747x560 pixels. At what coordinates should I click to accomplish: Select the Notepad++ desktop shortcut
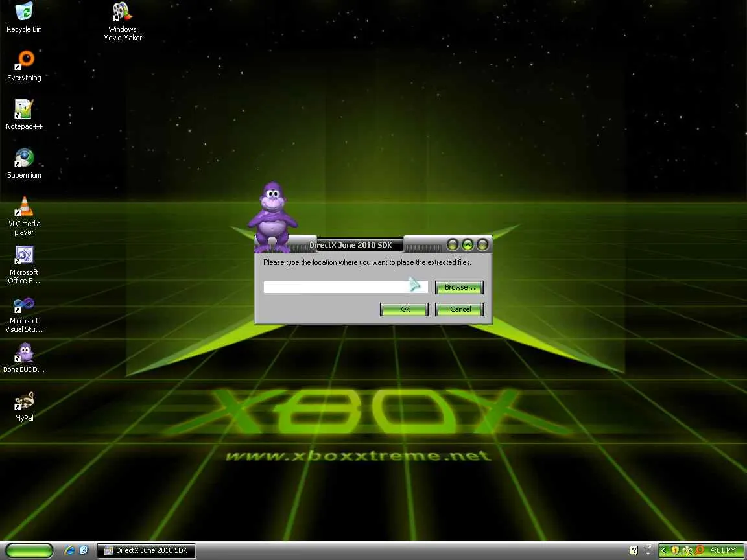coord(24,114)
